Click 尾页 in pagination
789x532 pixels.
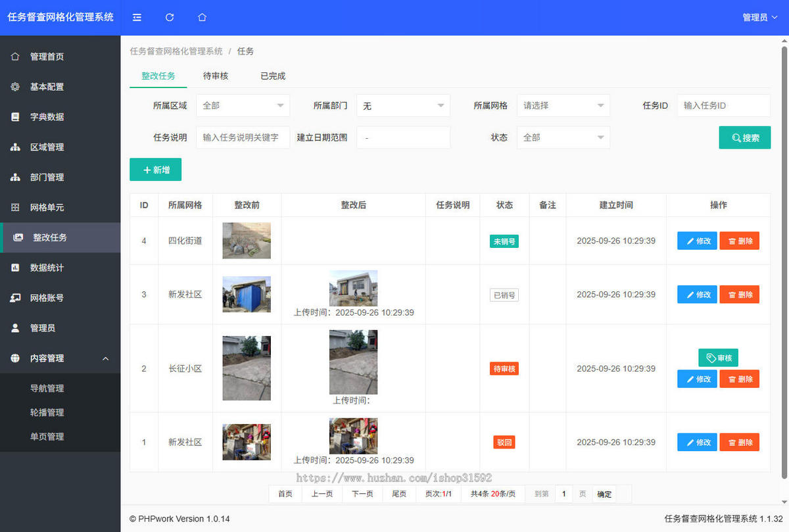click(x=399, y=494)
